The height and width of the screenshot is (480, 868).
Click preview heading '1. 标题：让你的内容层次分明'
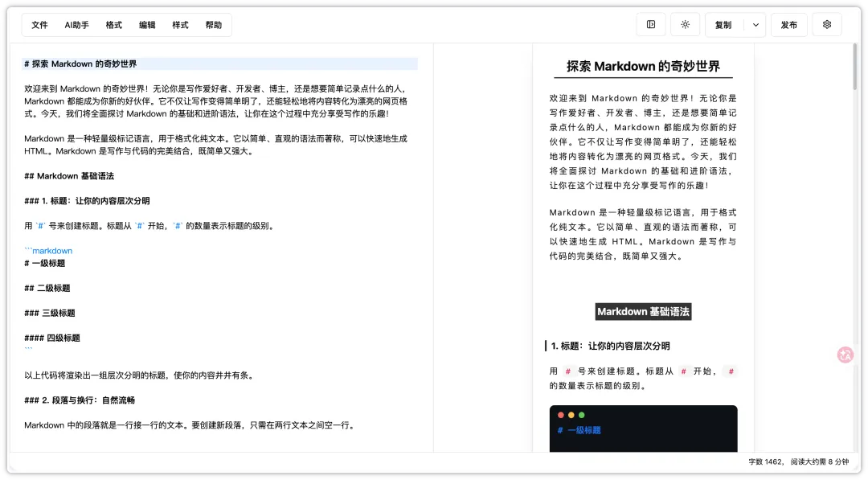(x=610, y=346)
